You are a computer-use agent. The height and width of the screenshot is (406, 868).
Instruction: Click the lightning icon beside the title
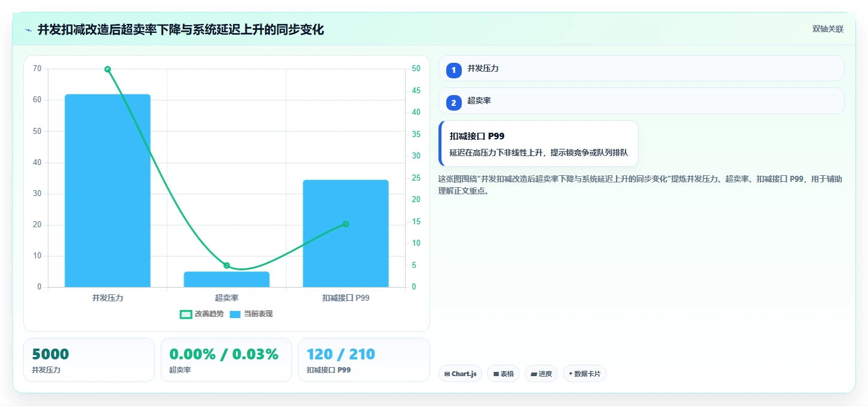point(28,30)
